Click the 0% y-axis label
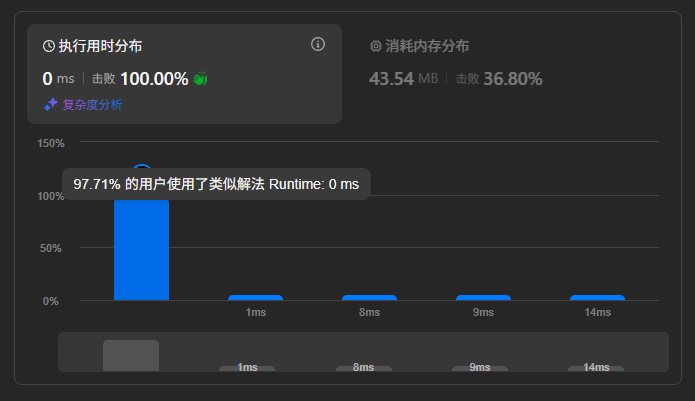This screenshot has width=695, height=401. coord(51,301)
